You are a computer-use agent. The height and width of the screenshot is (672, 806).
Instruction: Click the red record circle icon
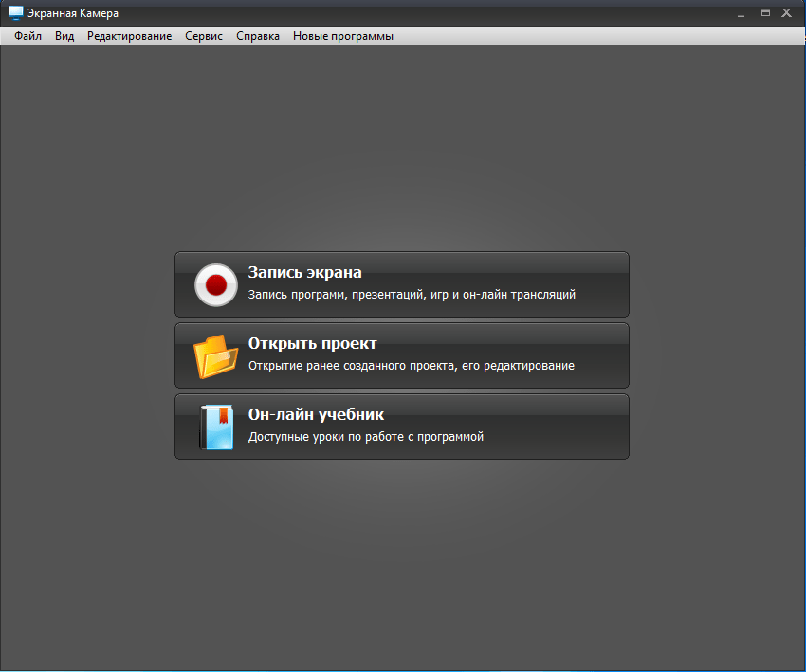[x=215, y=284]
